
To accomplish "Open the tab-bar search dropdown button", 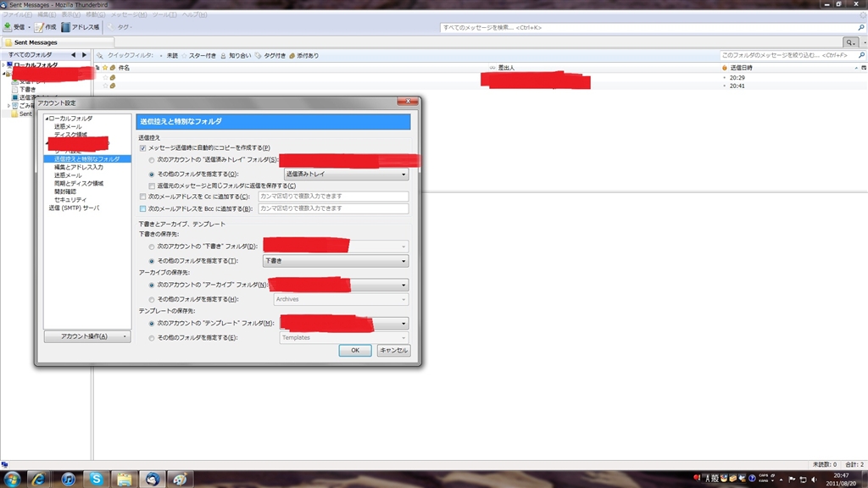I will [851, 42].
